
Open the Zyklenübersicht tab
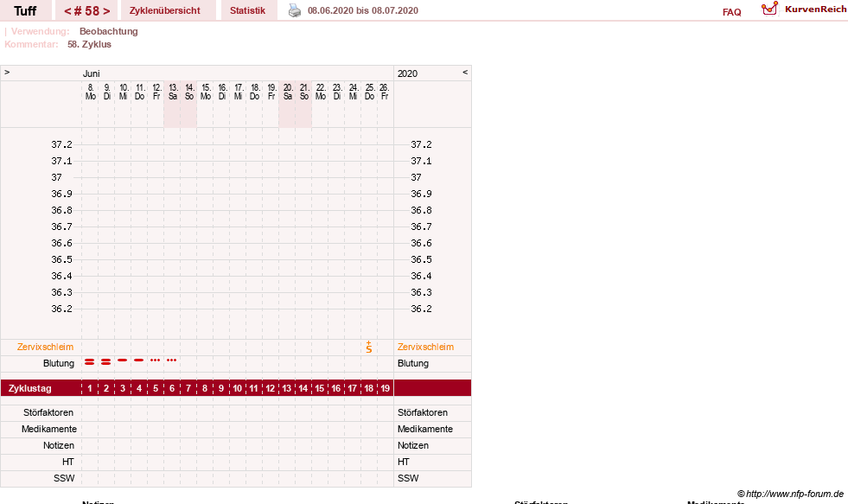tap(165, 10)
